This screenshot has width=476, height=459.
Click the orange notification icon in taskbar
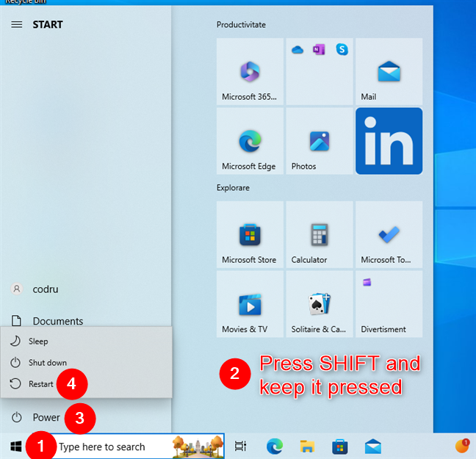point(462,446)
